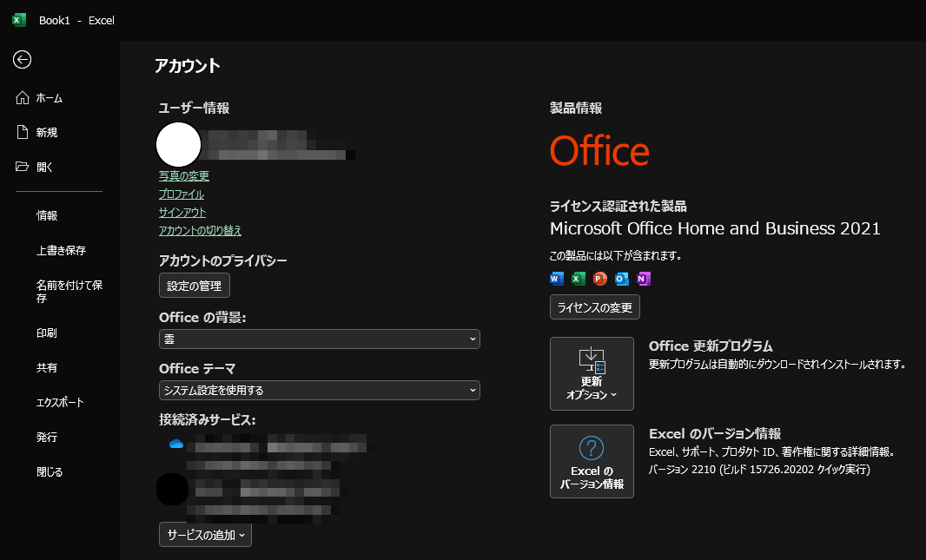The width and height of the screenshot is (926, 560).
Task: Open the Office の背景 dropdown
Action: [320, 339]
